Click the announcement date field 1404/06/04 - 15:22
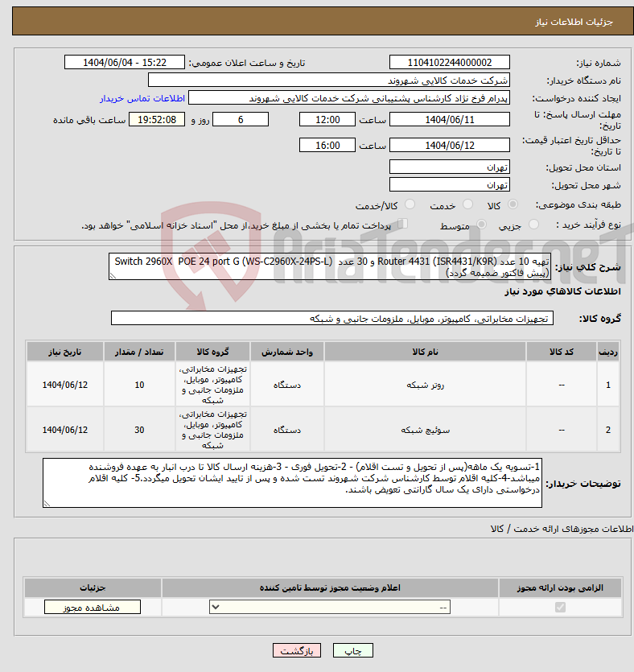634x672 pixels. click(124, 62)
